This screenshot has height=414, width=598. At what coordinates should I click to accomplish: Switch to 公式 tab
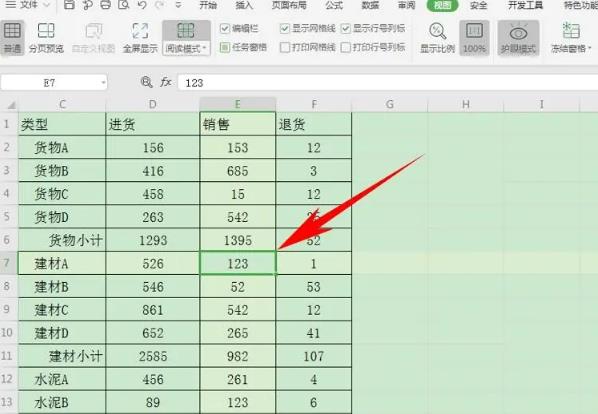[334, 5]
